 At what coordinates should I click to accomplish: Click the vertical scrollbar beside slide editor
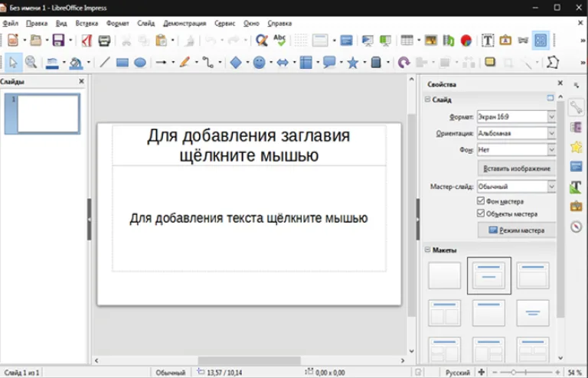(411, 215)
